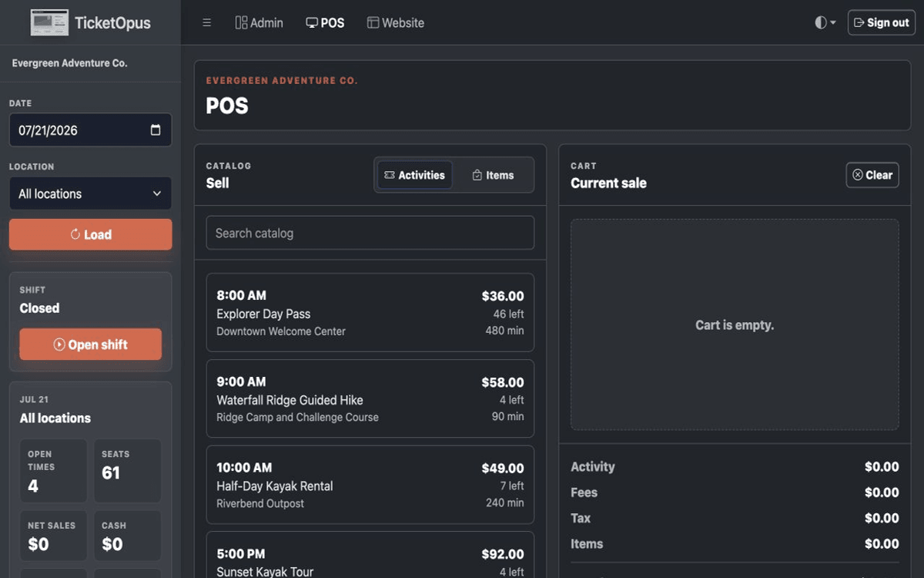Viewport: 924px width, 578px height.
Task: Click the Downtown Welcome Center location text
Action: 281,331
